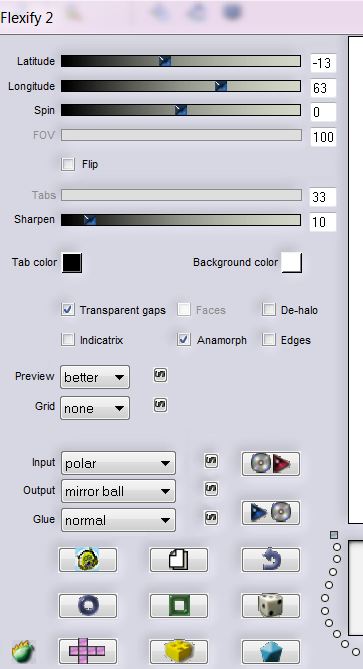This screenshot has height=669, width=363.
Task: Click the green square frame button
Action: [179, 605]
